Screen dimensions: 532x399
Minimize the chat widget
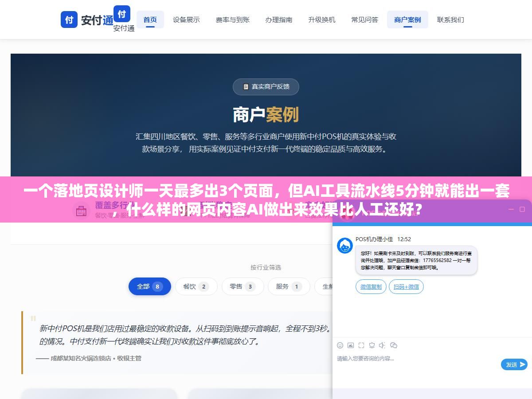coord(511,209)
